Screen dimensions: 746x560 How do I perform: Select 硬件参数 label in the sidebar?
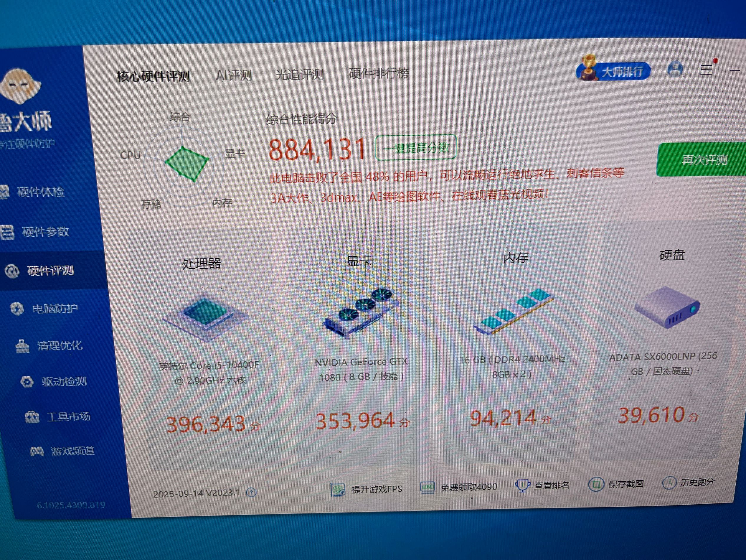[46, 232]
